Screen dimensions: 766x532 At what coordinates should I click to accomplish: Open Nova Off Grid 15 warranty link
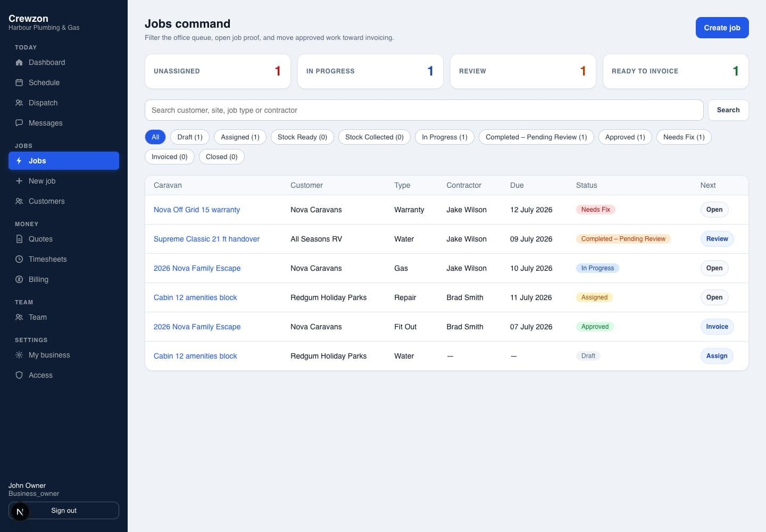(x=197, y=210)
